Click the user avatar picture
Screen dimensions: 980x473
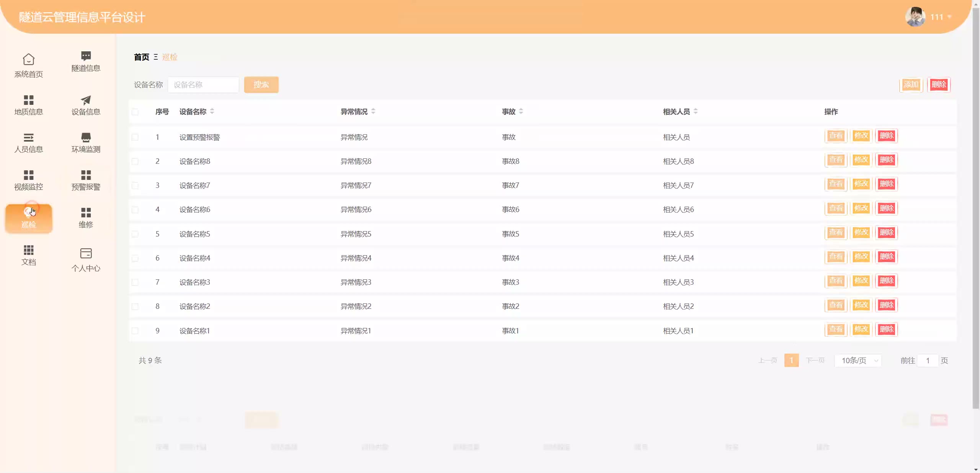[915, 17]
